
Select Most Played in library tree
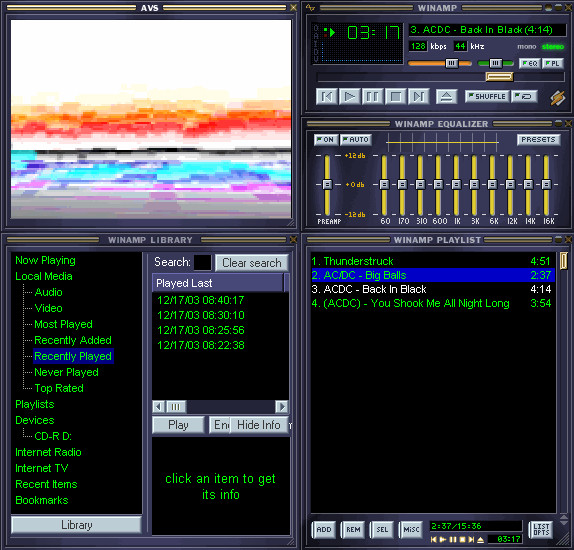click(63, 324)
